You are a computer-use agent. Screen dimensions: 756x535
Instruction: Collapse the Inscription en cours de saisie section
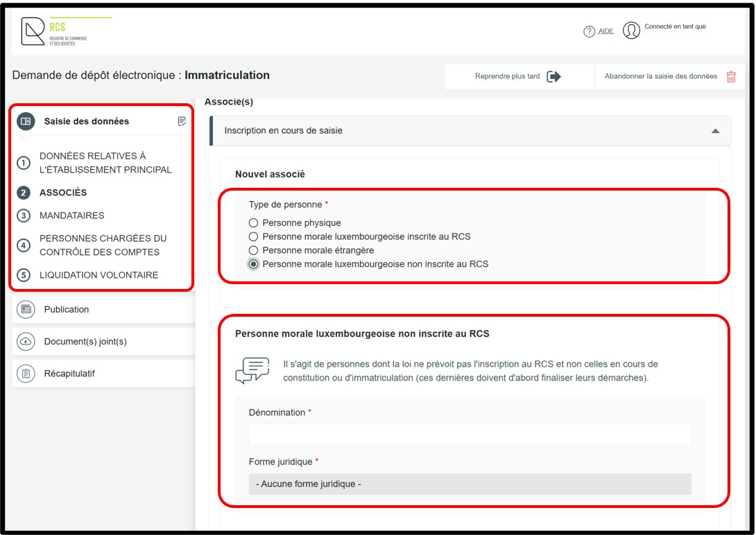pos(715,131)
